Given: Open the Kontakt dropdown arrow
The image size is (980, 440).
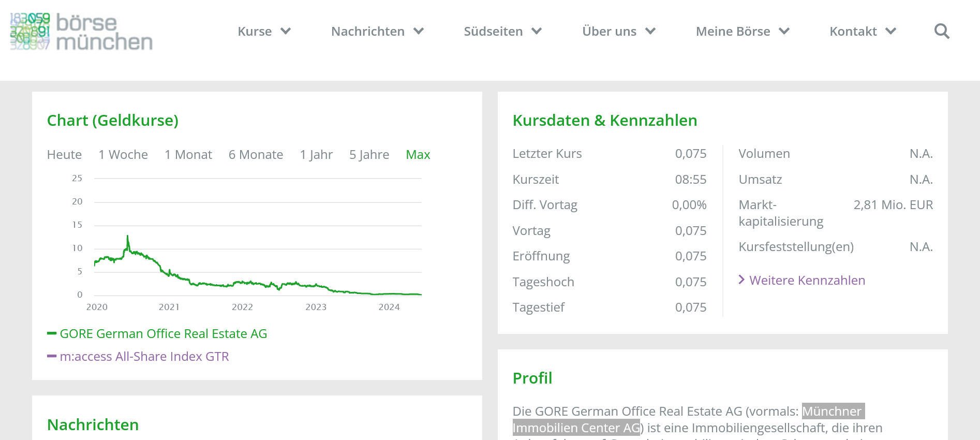Looking at the screenshot, I should click(891, 32).
